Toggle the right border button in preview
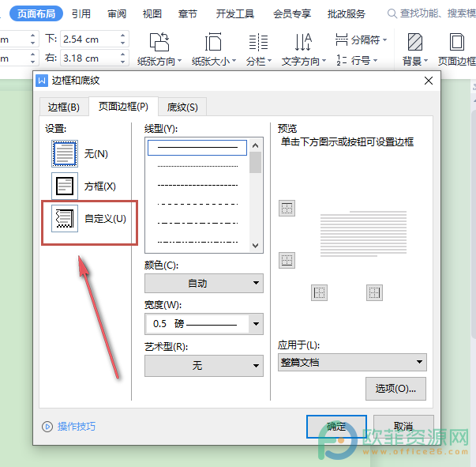The width and height of the screenshot is (476, 467). tap(374, 293)
